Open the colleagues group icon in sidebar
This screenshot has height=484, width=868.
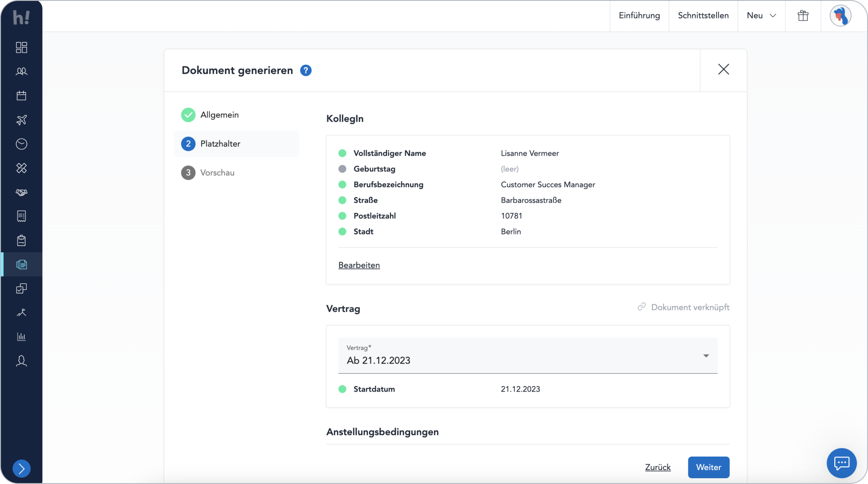click(x=21, y=71)
